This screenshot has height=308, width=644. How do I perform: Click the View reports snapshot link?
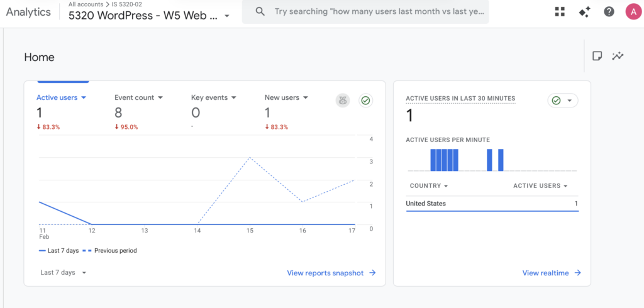pyautogui.click(x=331, y=273)
